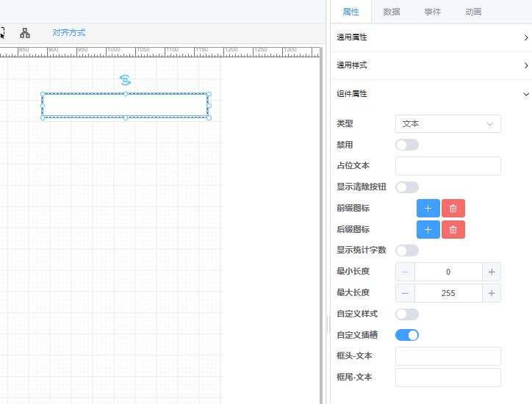
Task: Delete the prefix icon (前缀图标 trash)
Action: coord(453,209)
